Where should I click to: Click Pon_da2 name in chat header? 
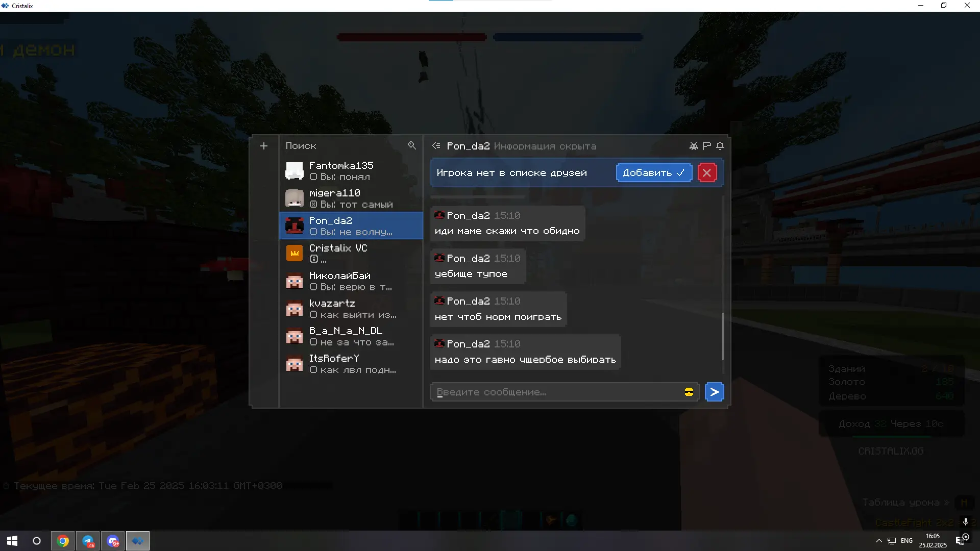pyautogui.click(x=468, y=146)
